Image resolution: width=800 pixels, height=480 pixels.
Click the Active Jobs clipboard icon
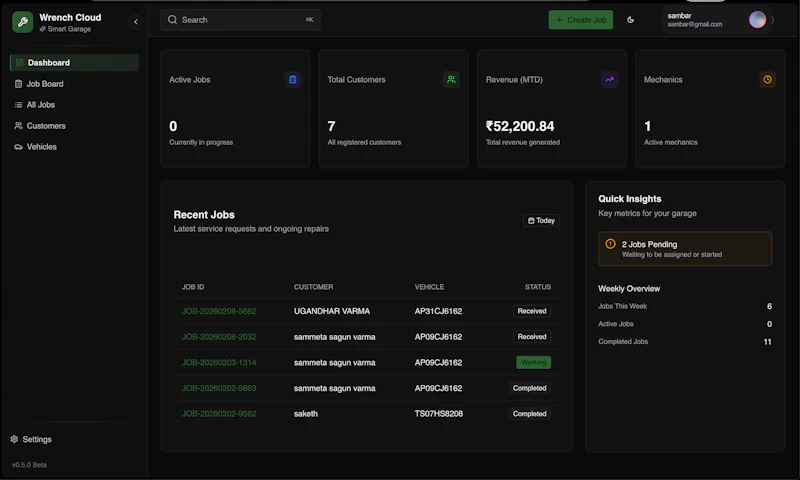click(293, 80)
